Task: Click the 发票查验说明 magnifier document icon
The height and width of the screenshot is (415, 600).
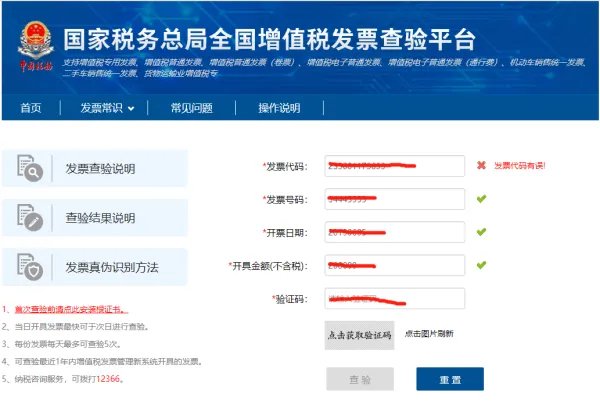Action: [30, 168]
